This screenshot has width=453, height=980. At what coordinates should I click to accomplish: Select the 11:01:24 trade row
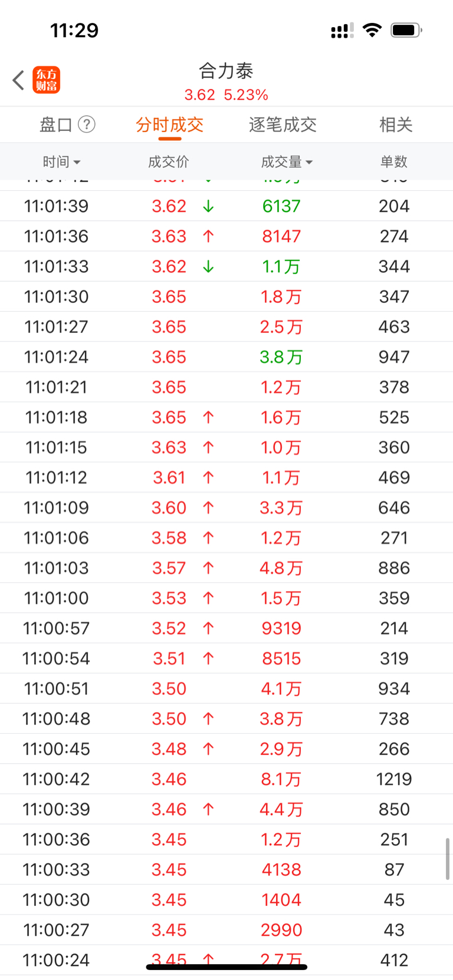(226, 357)
